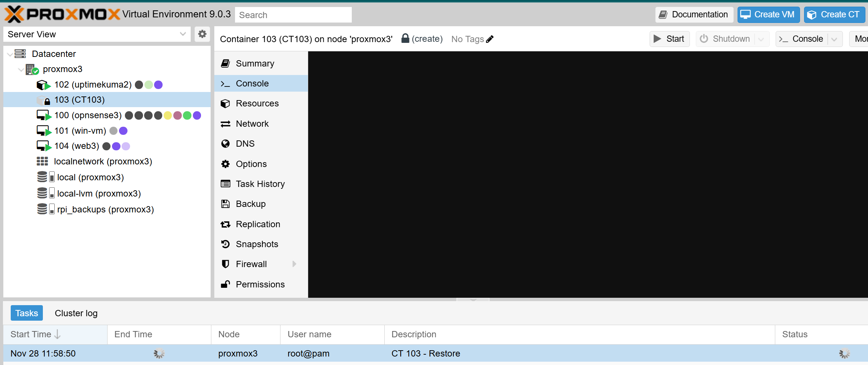This screenshot has width=868, height=365.
Task: Click the Datacenter server icon
Action: (20, 54)
